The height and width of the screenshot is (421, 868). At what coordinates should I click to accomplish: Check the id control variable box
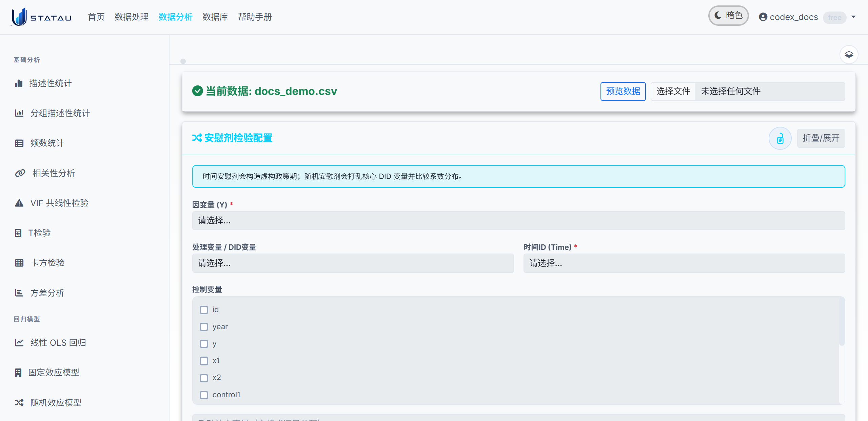(204, 310)
